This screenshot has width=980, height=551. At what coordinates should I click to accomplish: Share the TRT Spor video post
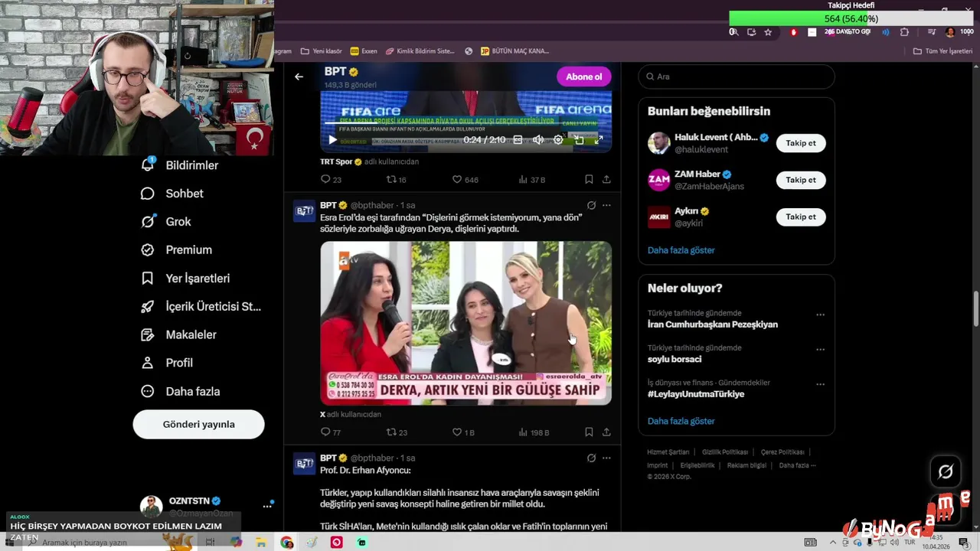pyautogui.click(x=606, y=180)
